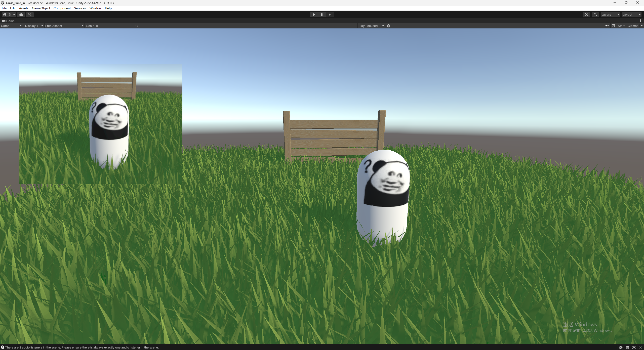
Task: Toggle the Stats overlay
Action: click(x=621, y=26)
